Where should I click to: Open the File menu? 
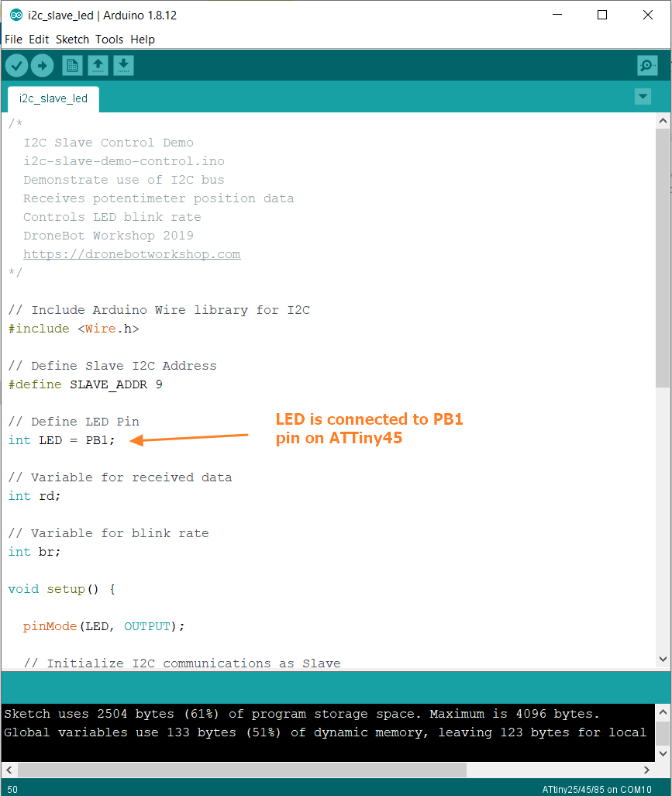coord(13,40)
